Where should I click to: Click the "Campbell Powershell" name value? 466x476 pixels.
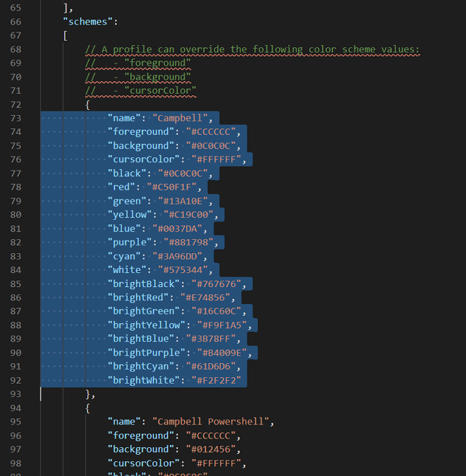pos(216,422)
